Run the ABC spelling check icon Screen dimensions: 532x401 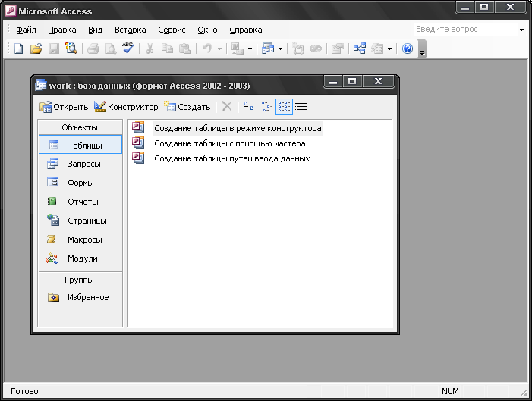click(x=128, y=48)
